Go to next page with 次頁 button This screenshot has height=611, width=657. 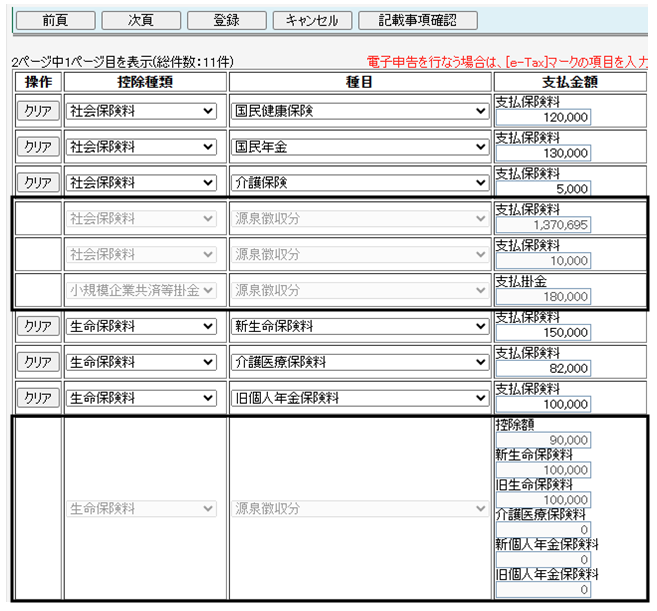141,20
